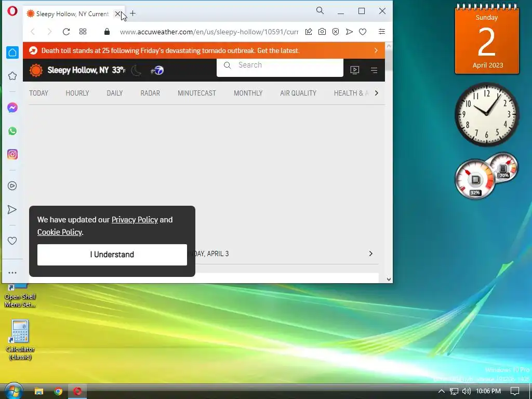This screenshot has width=532, height=399.
Task: Open Easy Setup sliders icon
Action: pyautogui.click(x=382, y=32)
